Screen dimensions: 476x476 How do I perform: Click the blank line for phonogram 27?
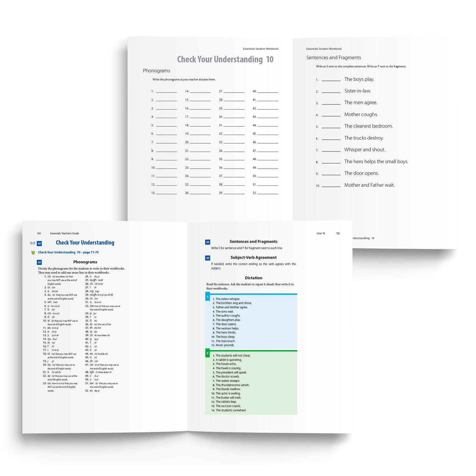234,92
